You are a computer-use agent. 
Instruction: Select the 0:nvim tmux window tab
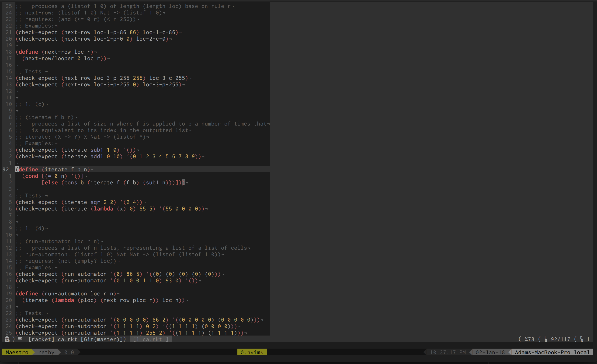pyautogui.click(x=252, y=352)
